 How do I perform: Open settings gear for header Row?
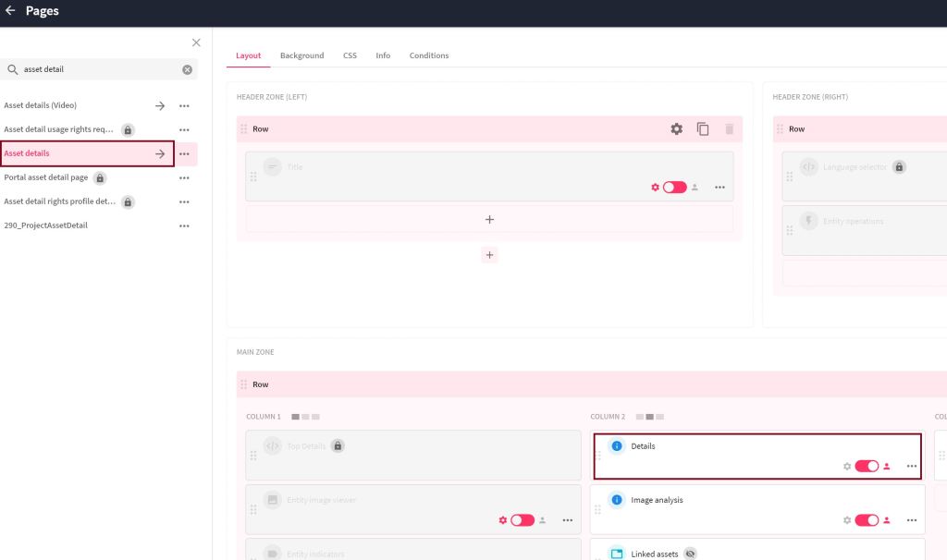coord(676,129)
